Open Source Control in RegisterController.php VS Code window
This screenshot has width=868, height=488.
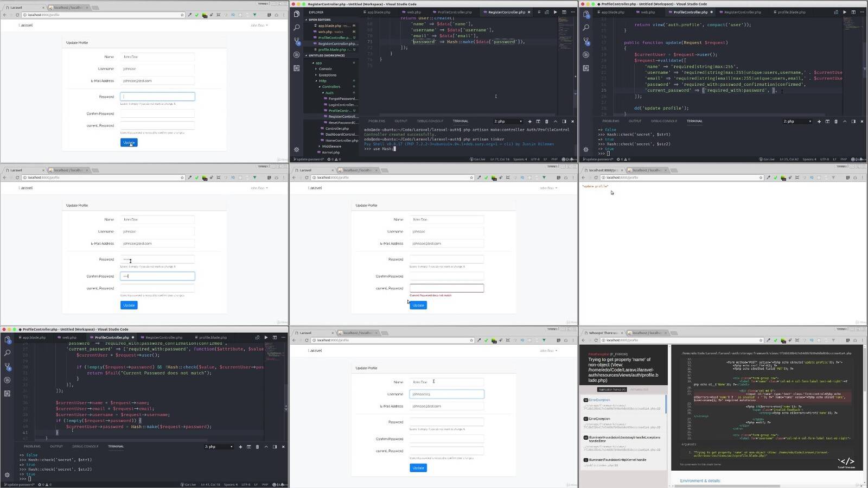(x=296, y=41)
